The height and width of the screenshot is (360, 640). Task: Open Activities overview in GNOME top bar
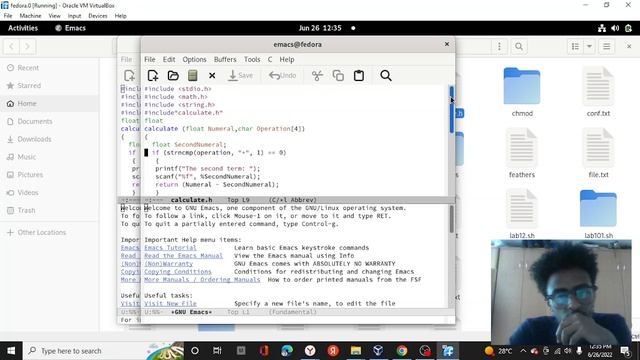(23, 28)
